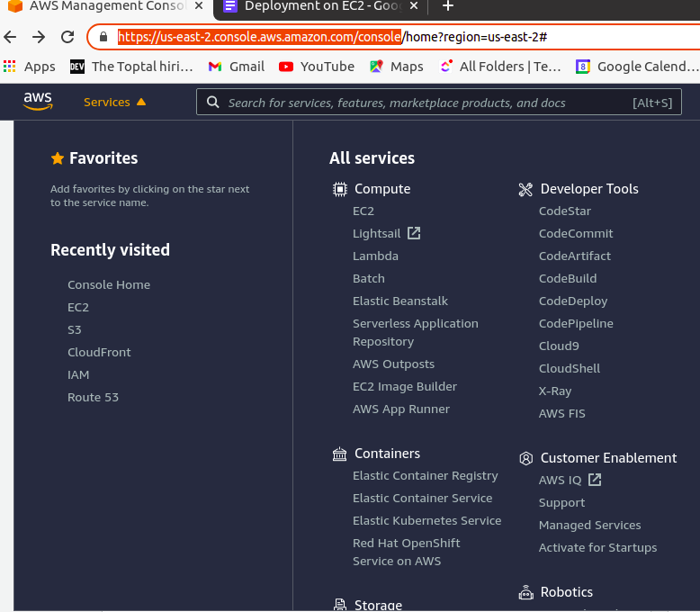The image size is (700, 612).
Task: Go forward with browser forward arrow
Action: [39, 37]
